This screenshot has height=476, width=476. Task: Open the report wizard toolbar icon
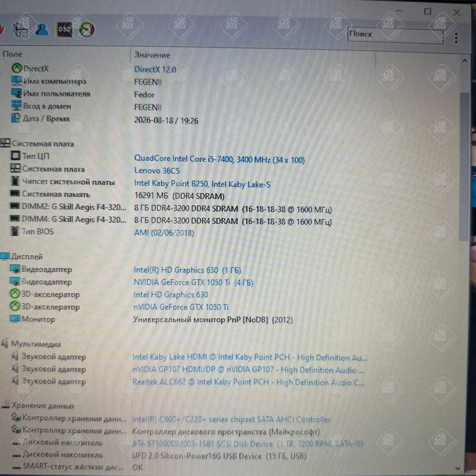[20, 29]
